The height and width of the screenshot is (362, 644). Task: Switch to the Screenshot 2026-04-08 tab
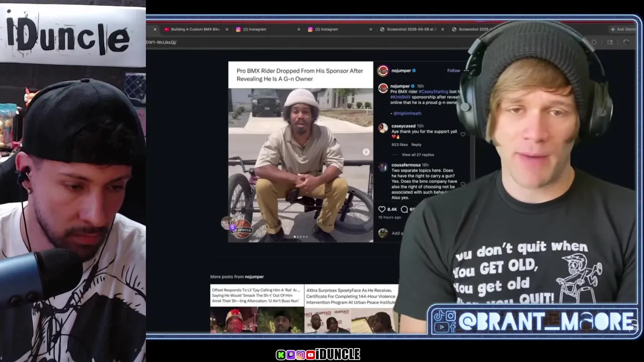pyautogui.click(x=411, y=29)
